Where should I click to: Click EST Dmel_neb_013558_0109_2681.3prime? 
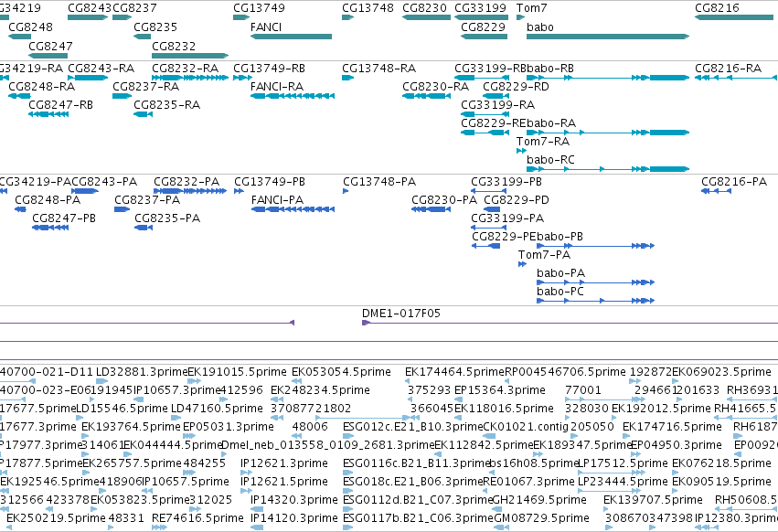pyautogui.click(x=328, y=444)
